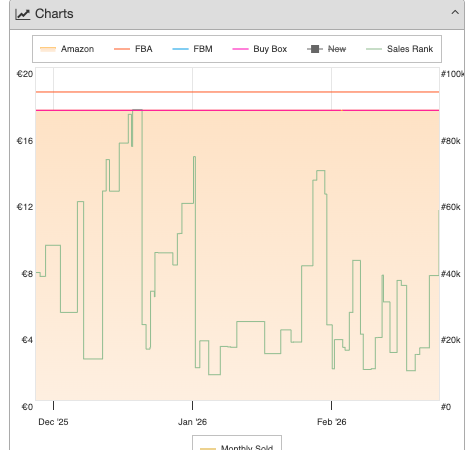Toggle the FBA series in the legend

pyautogui.click(x=133, y=49)
